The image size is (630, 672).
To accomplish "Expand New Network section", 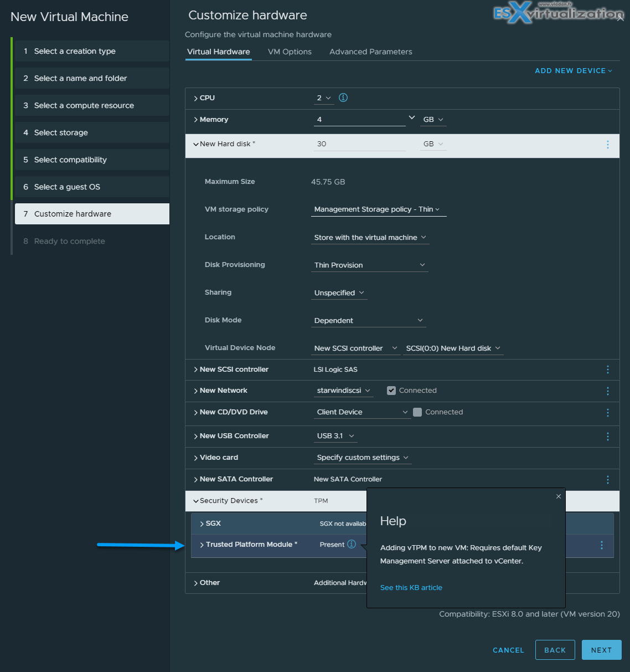I will (196, 391).
